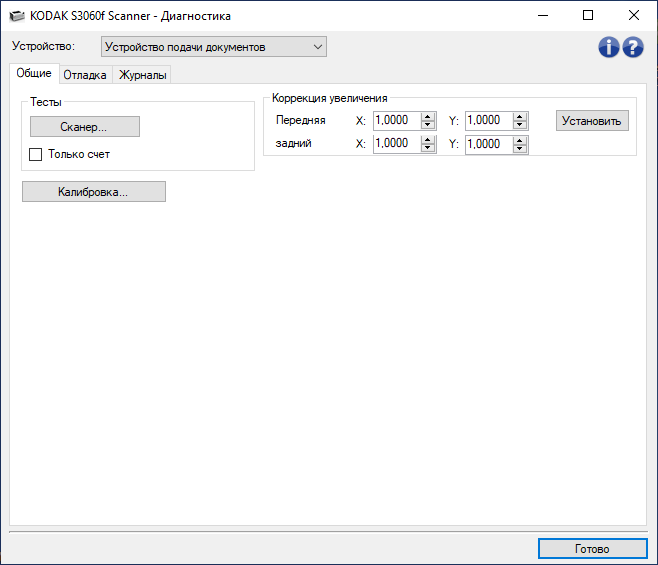Decrease Передняя Y value with down arrow
This screenshot has width=658, height=565.
pos(520,125)
